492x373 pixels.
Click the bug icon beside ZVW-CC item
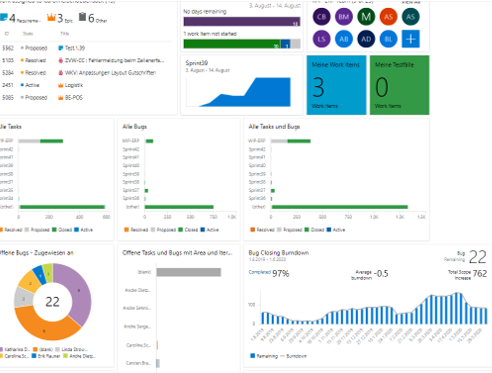(x=61, y=60)
